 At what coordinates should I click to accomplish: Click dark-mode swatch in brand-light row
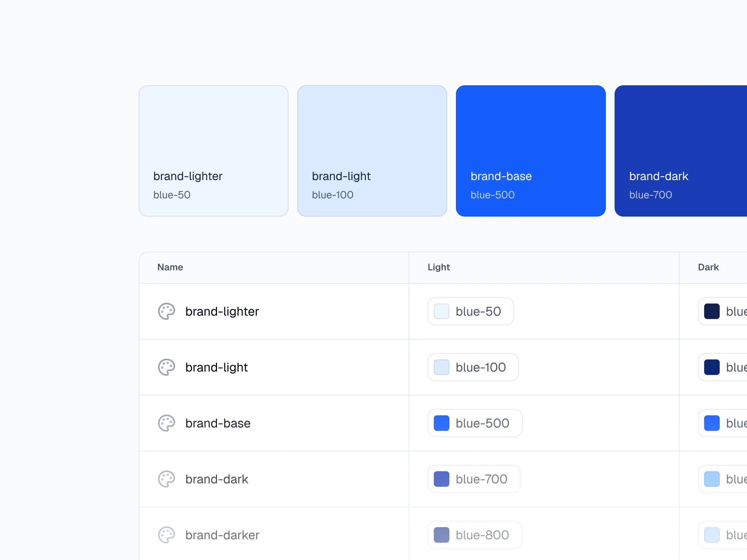[712, 367]
